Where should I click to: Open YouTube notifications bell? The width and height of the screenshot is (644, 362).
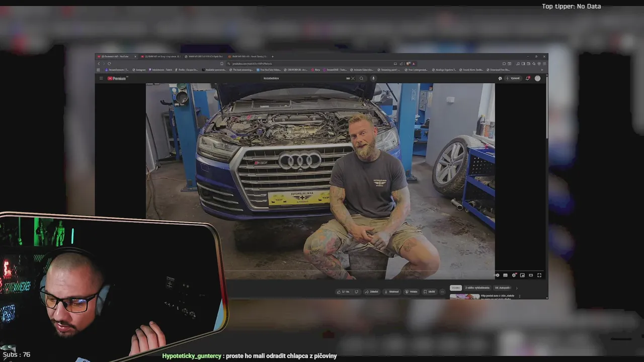coord(527,78)
